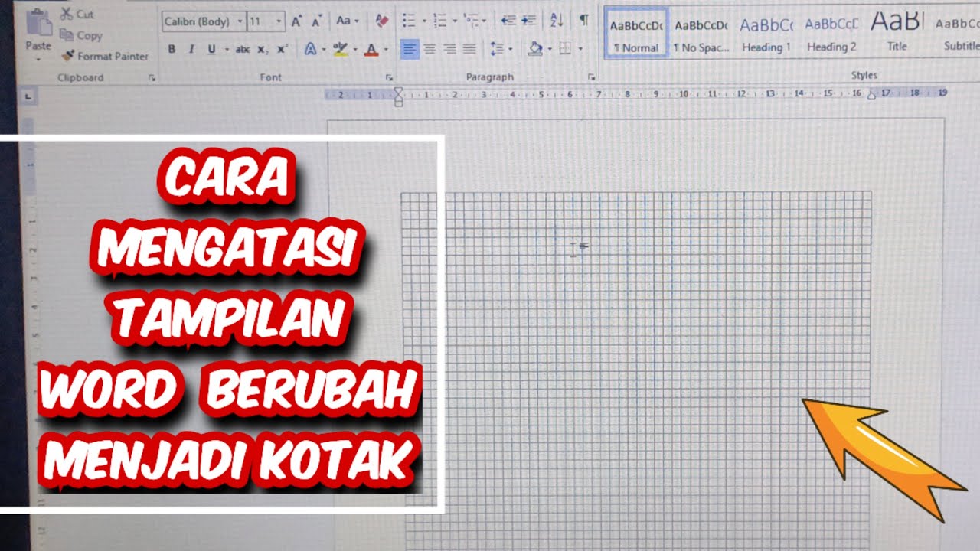Click the tab selector at the ruler corner
This screenshot has width=980, height=551.
point(28,96)
